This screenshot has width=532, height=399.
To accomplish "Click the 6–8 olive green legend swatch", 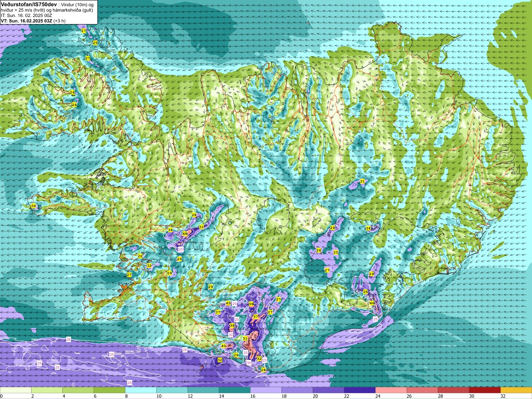I will coord(110,390).
